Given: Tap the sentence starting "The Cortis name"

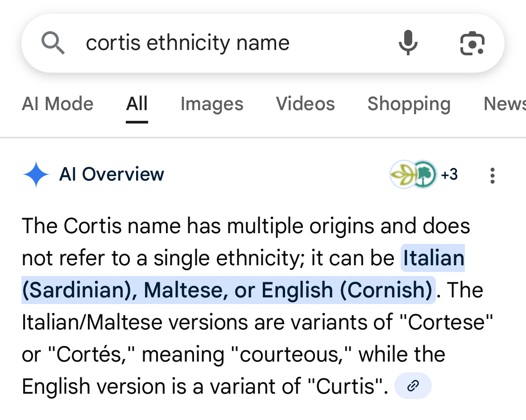Looking at the screenshot, I should (x=245, y=226).
